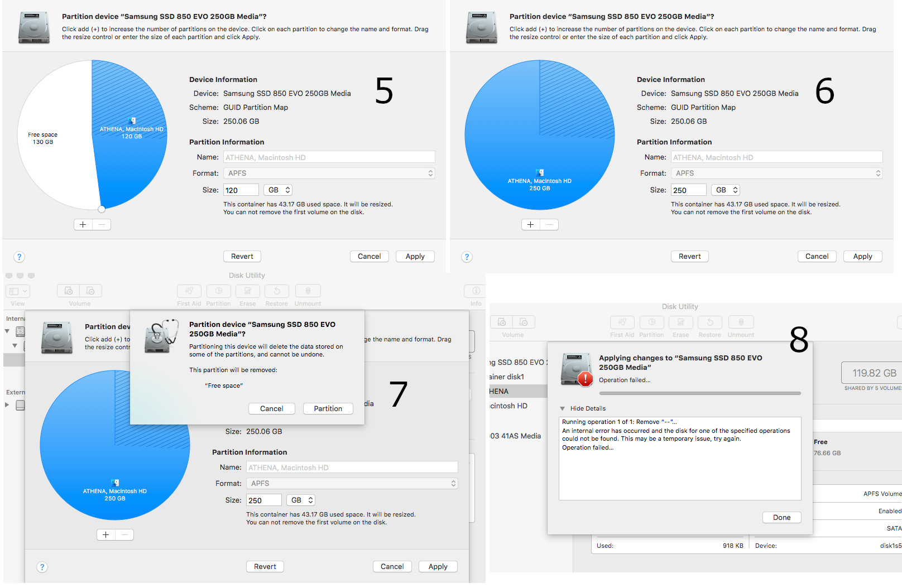
Task: Collapse the Internal disk disclosure triangle in step 7 sidebar
Action: point(7,331)
